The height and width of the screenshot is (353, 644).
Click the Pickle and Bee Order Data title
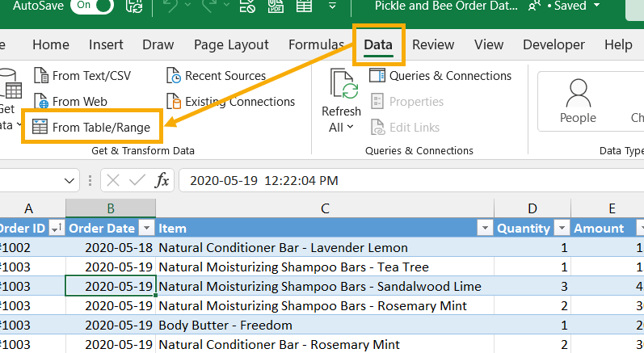pos(446,6)
